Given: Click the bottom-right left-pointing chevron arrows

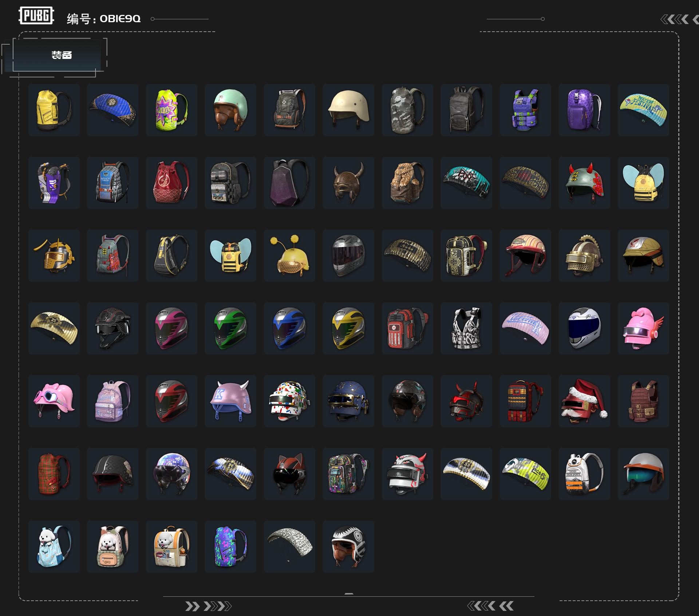Looking at the screenshot, I should click(490, 606).
